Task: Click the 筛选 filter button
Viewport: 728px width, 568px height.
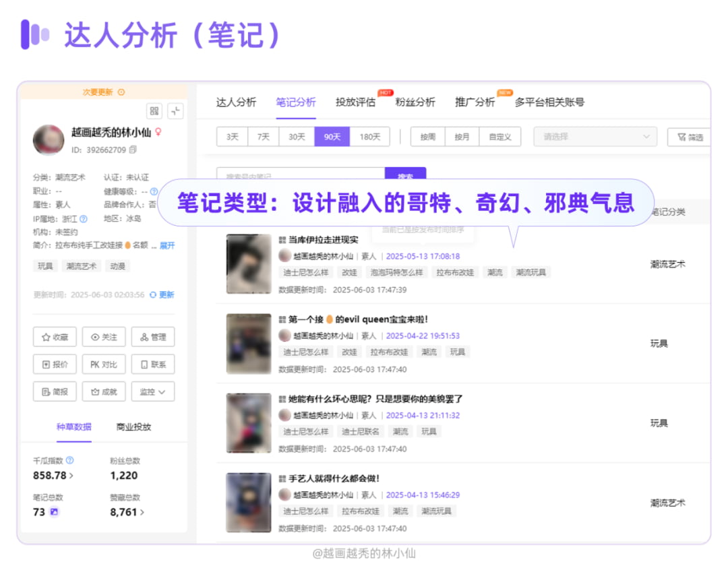Action: [x=688, y=137]
